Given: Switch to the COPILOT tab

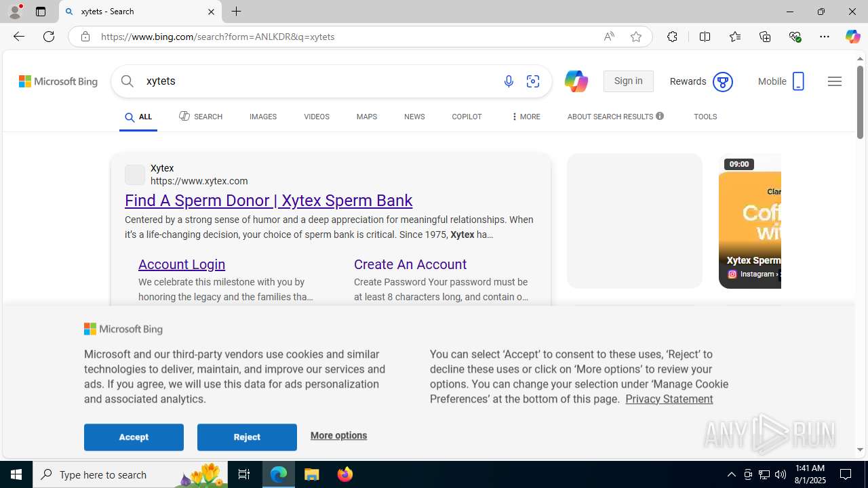Looking at the screenshot, I should [x=467, y=117].
